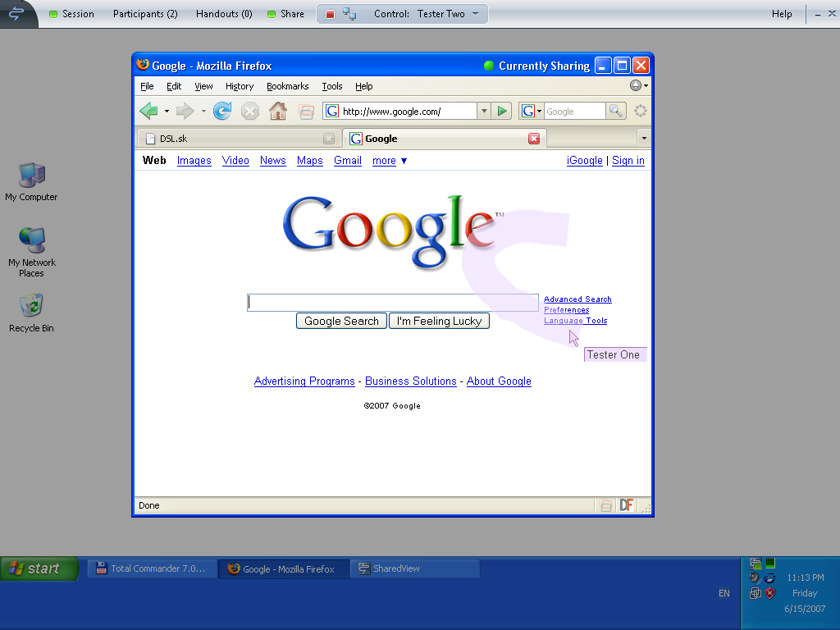Image resolution: width=840 pixels, height=630 pixels.
Task: Click the Firefox Back arrow button
Action: pos(148,111)
